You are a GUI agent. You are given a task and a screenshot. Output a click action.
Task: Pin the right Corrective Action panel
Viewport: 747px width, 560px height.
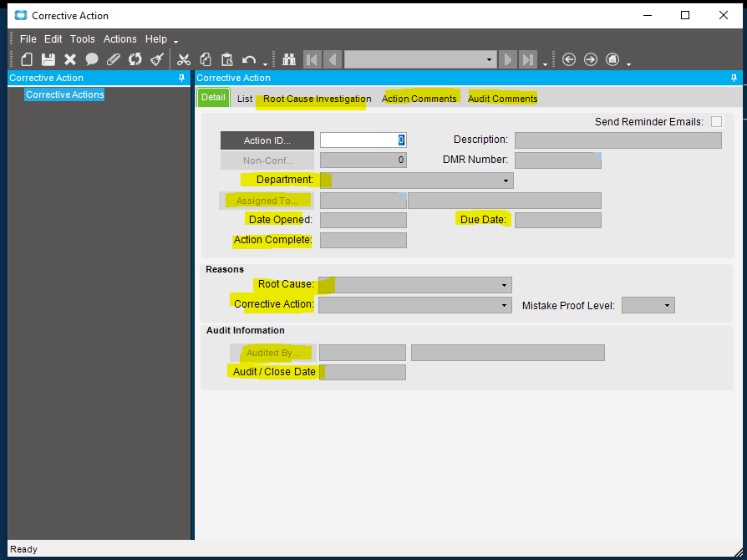(734, 78)
